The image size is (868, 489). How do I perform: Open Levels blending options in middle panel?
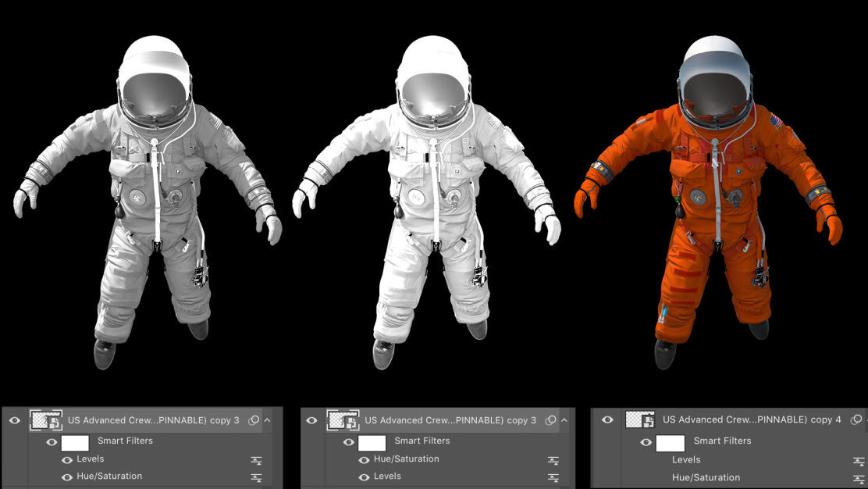tap(553, 477)
